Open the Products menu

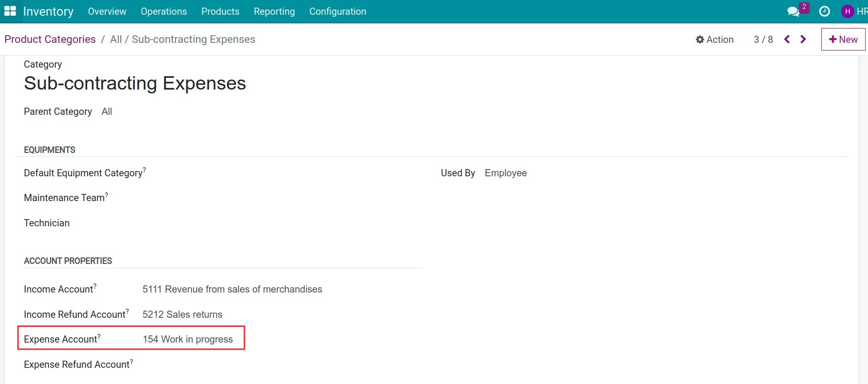220,11
